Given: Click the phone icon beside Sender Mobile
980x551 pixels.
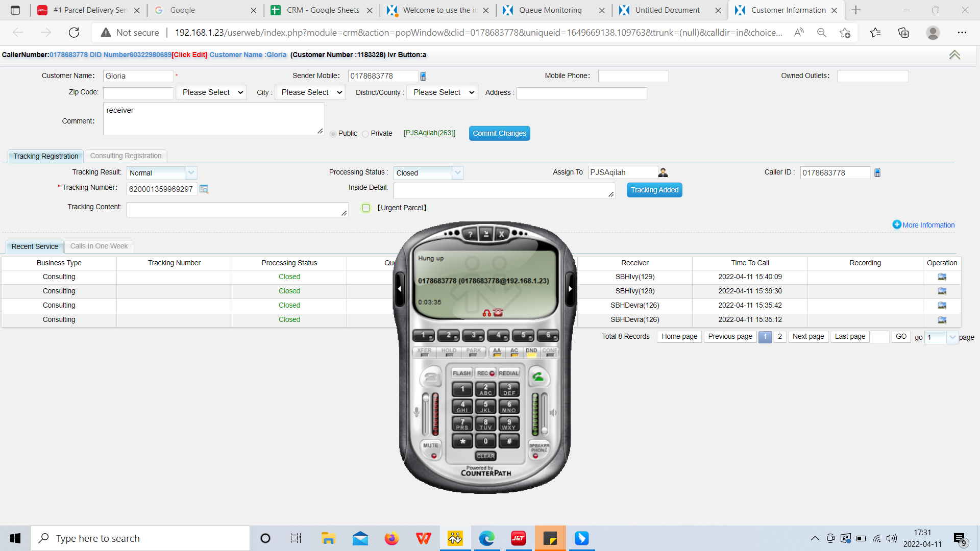Looking at the screenshot, I should tap(423, 77).
